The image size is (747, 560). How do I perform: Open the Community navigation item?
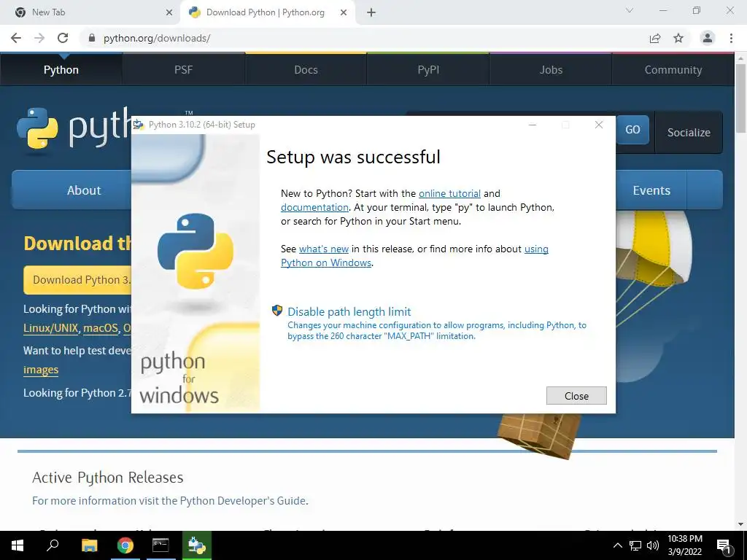point(673,69)
